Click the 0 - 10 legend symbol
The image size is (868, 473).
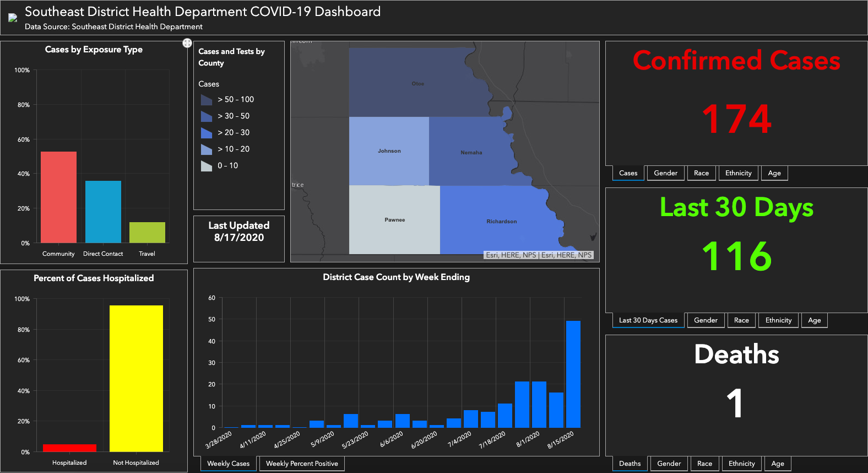[207, 166]
